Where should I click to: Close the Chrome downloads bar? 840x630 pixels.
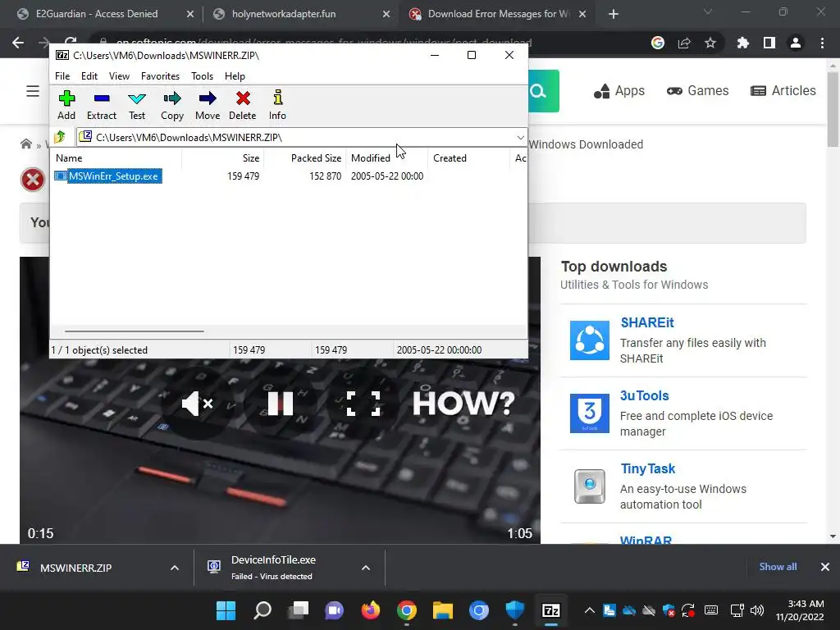[x=825, y=567]
